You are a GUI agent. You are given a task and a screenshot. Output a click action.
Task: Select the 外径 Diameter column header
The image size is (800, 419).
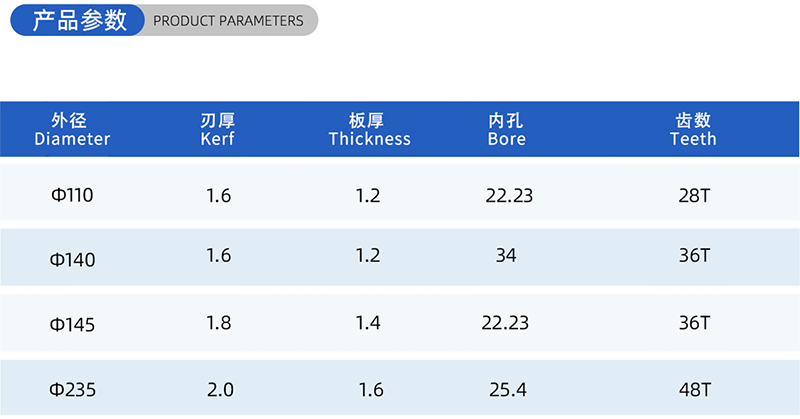[72, 130]
